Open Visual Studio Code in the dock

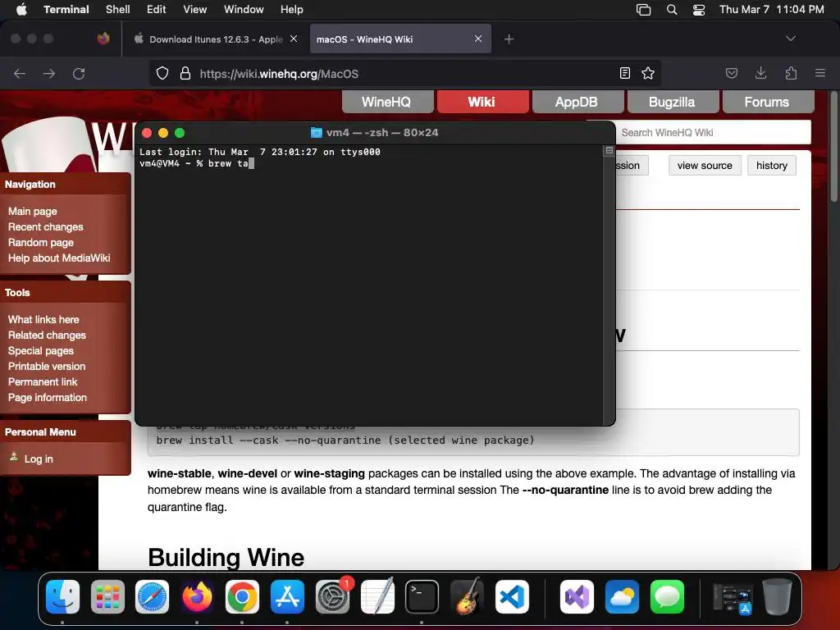[512, 596]
